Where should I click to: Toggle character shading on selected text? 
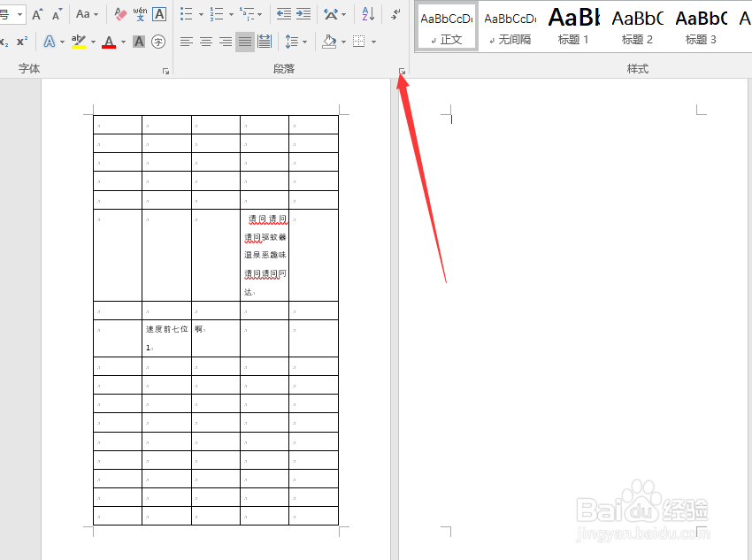pyautogui.click(x=139, y=42)
